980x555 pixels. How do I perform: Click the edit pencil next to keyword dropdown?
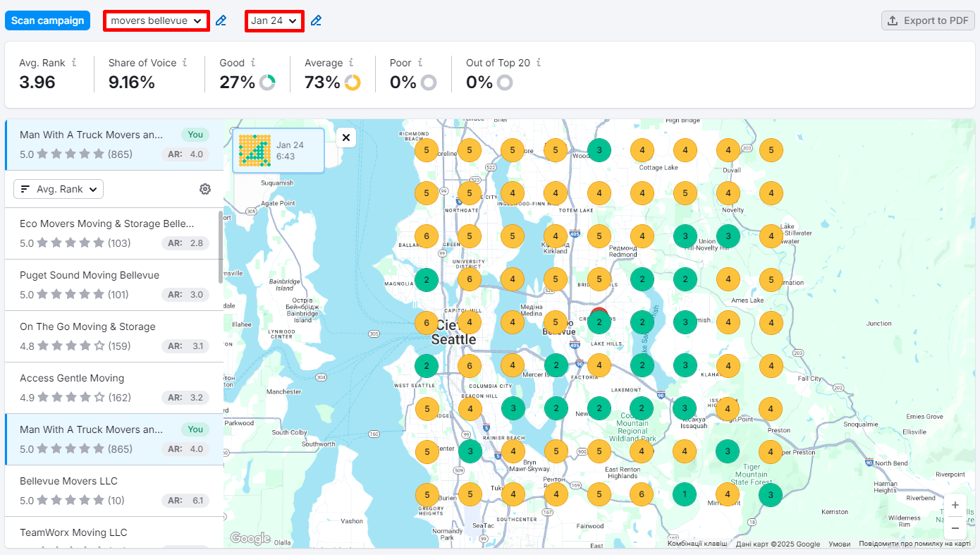pos(221,20)
